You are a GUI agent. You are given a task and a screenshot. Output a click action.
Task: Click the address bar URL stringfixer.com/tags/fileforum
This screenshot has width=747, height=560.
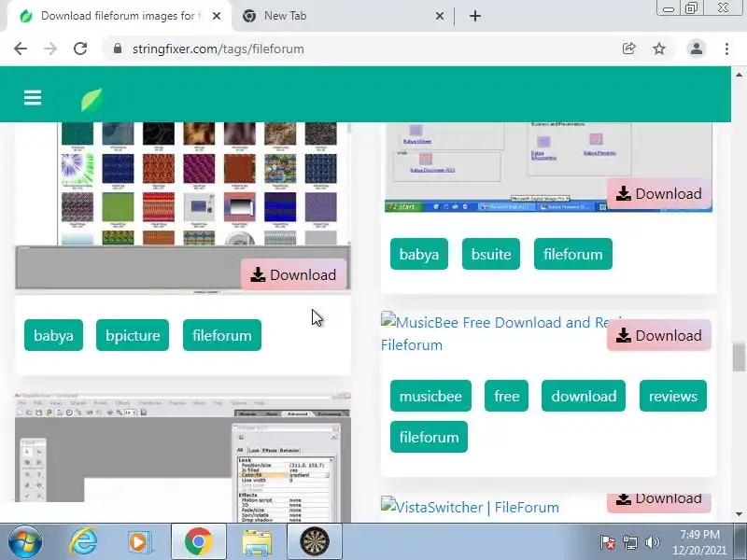tap(218, 49)
